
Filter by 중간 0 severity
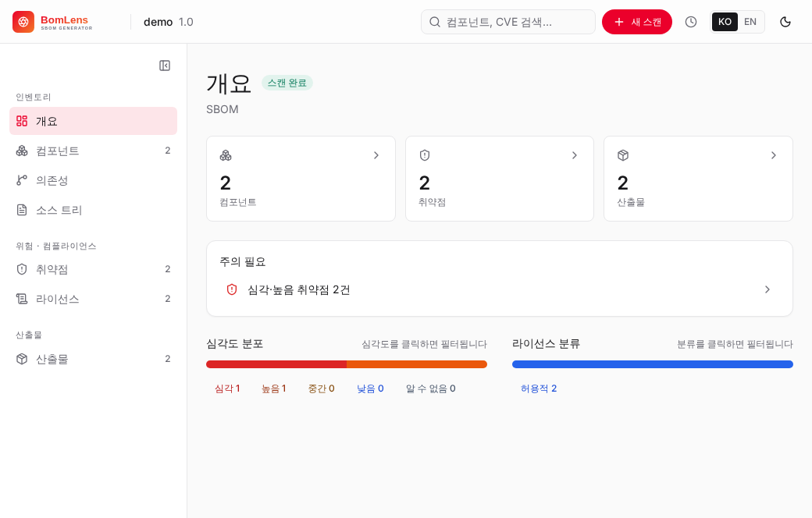(x=321, y=388)
